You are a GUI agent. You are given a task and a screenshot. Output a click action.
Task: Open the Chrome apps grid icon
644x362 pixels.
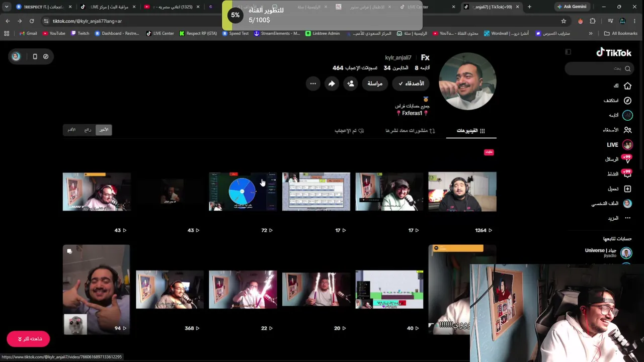tap(7, 34)
